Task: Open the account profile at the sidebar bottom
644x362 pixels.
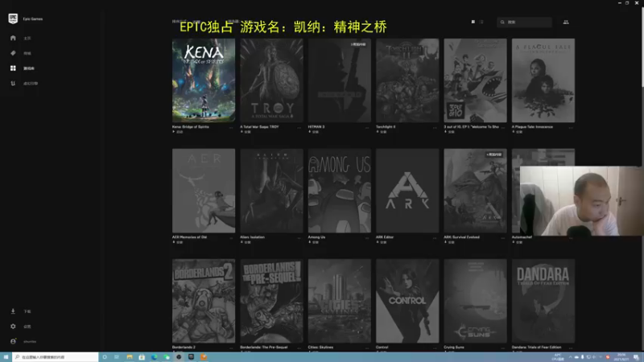Action: pos(13,341)
